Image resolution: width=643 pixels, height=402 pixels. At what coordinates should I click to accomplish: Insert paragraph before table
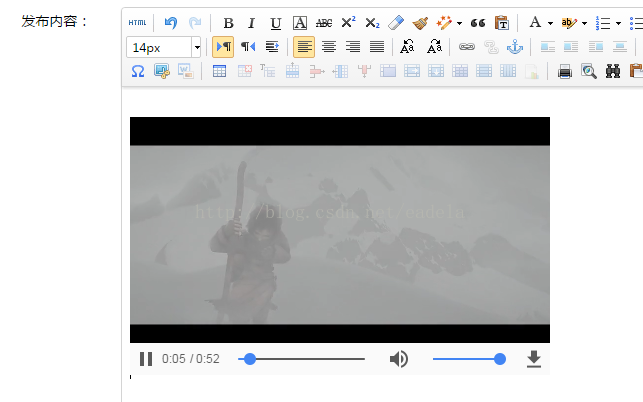(x=268, y=71)
